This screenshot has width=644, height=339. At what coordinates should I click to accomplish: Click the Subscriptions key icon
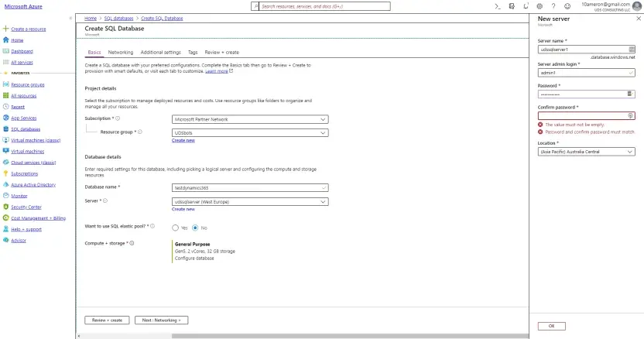5,173
